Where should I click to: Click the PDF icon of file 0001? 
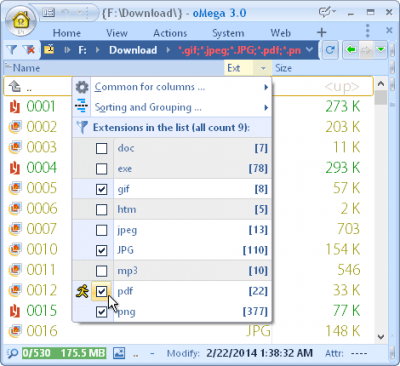tap(15, 107)
